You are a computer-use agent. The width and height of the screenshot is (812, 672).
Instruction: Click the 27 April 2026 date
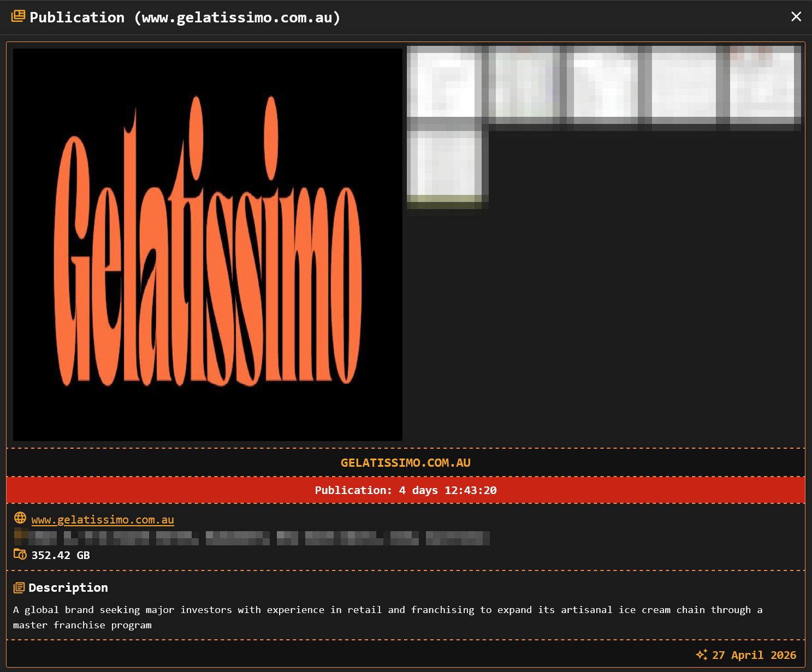click(754, 655)
